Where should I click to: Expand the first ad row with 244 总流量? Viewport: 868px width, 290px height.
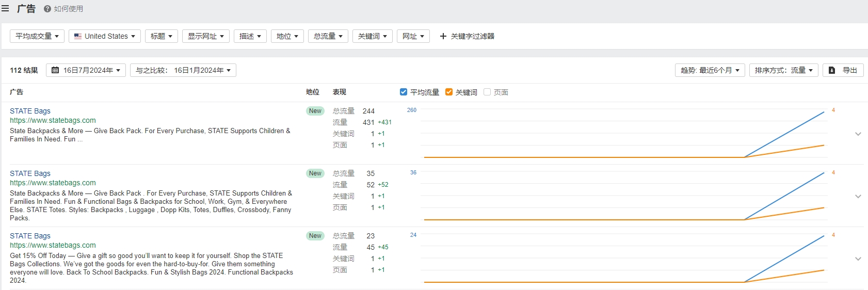coord(858,134)
